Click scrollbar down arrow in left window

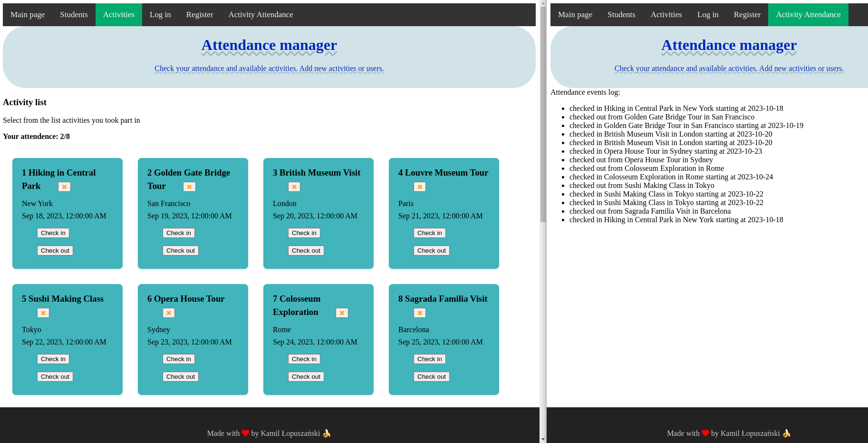tap(543, 439)
